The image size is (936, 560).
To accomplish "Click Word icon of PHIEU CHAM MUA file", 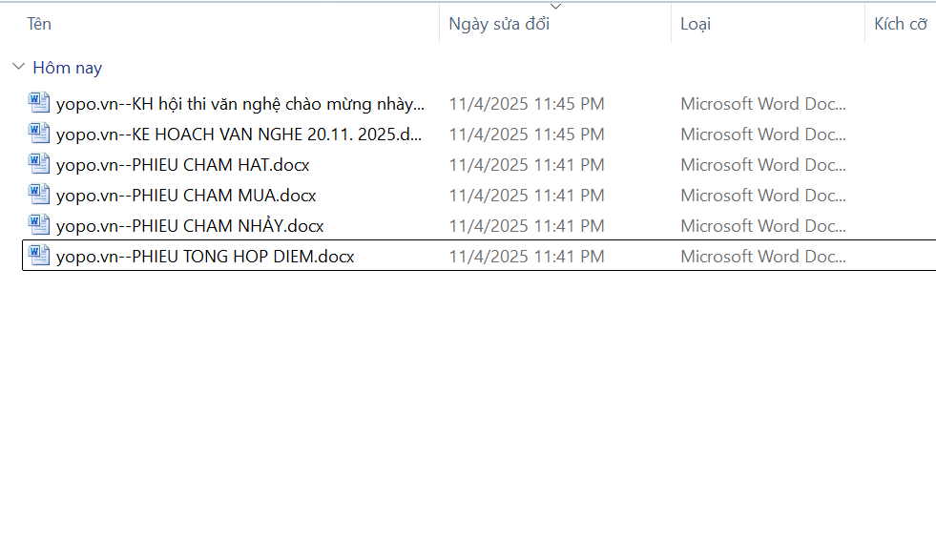I will [x=39, y=195].
